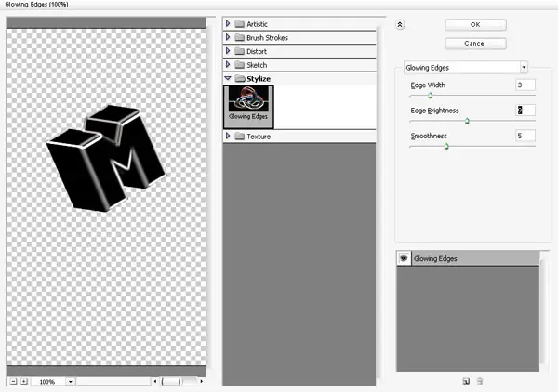Create a new effect layer icon
This screenshot has height=392, width=558.
coord(466,382)
